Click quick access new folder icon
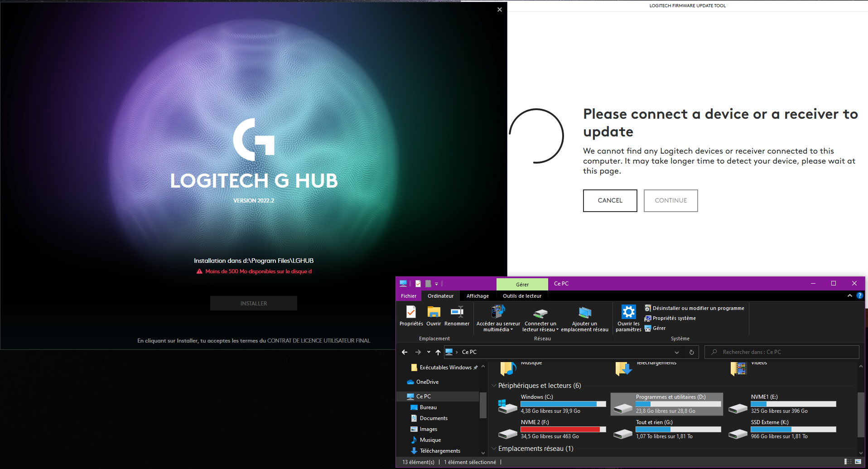 pos(428,284)
